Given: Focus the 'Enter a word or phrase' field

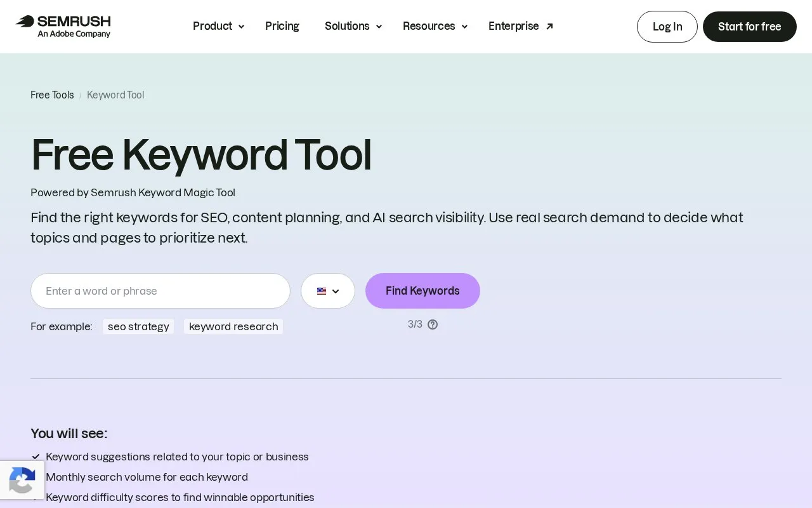Looking at the screenshot, I should click(160, 291).
